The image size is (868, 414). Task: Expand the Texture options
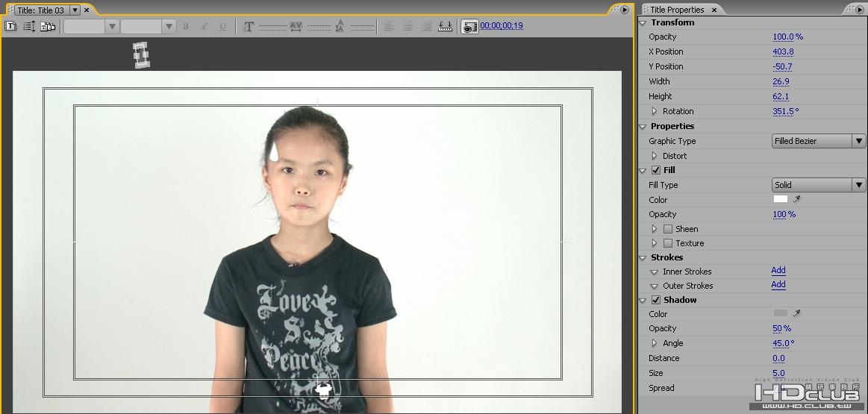(x=655, y=243)
